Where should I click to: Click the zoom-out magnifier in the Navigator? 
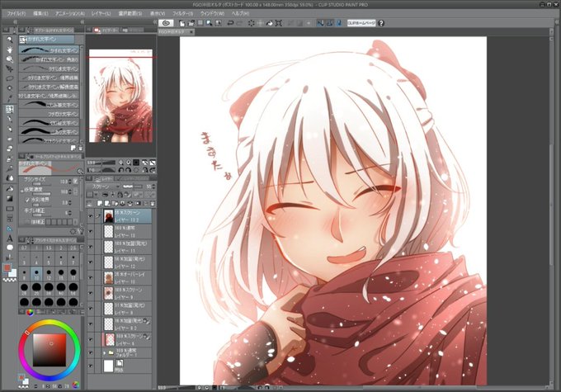(121, 163)
